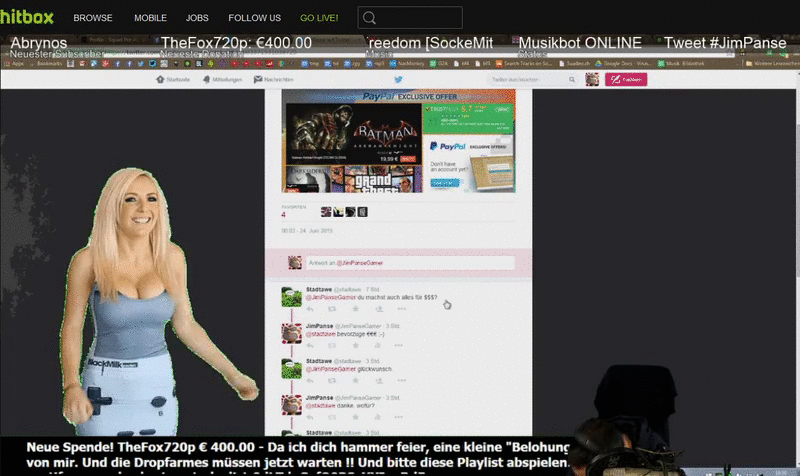Viewport: 800px width, 476px height.
Task: Open the Batman Arkham Knight ad image
Action: (x=353, y=133)
